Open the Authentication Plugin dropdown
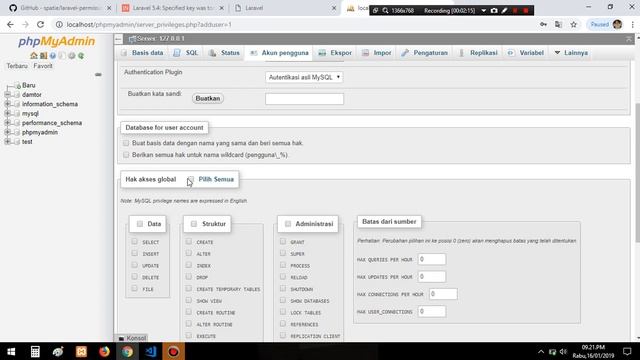 [x=304, y=77]
